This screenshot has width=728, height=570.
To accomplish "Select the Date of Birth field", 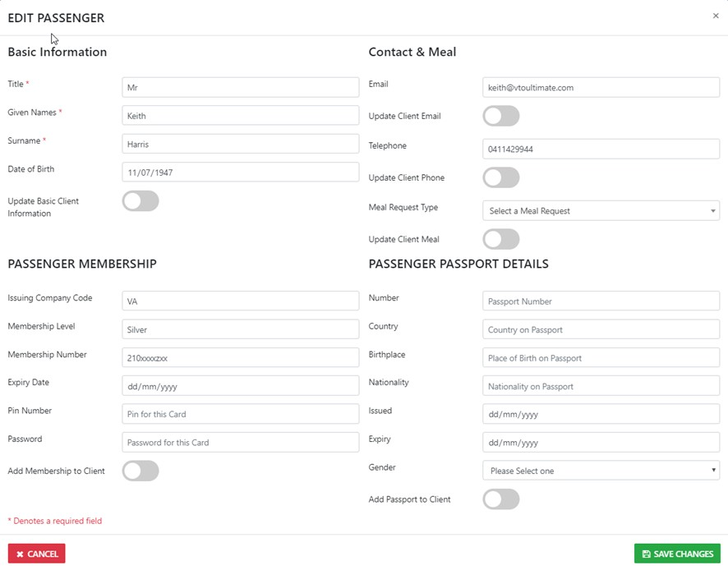I will pos(240,172).
